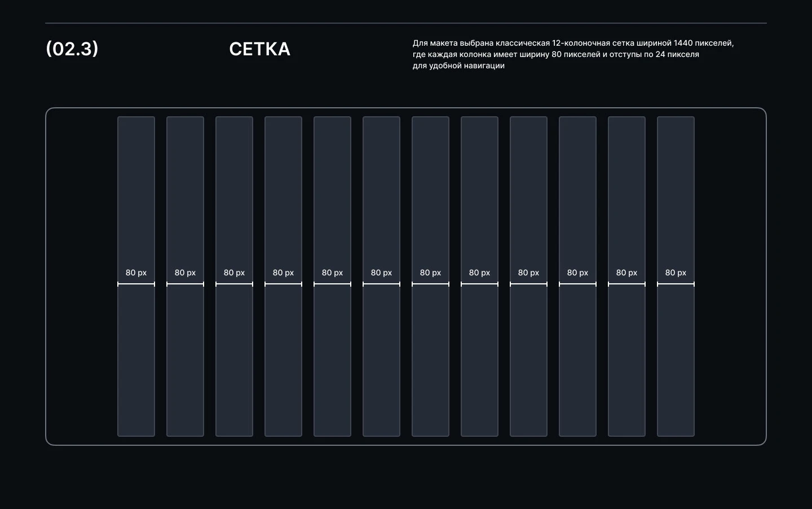The image size is (812, 509).
Task: Click the empty right margin inside the grid frame
Action: 730,277
